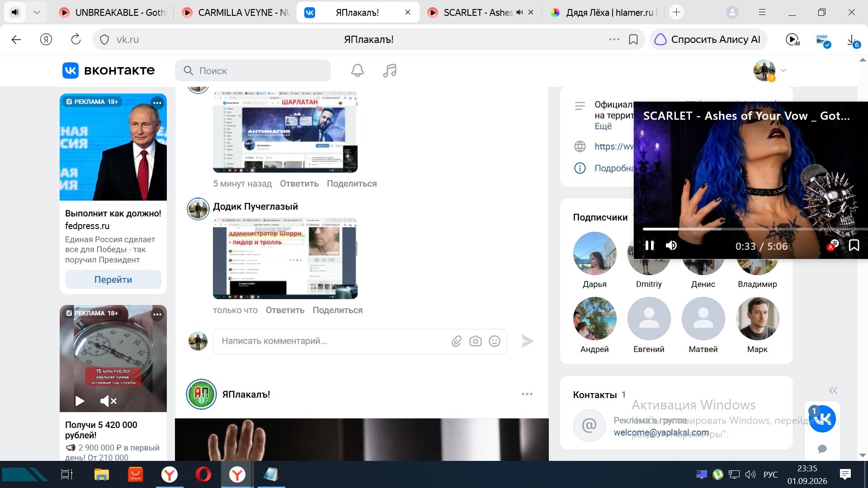Open ЯПлакалъ post three-dots menu
This screenshot has width=868, height=488.
(x=527, y=394)
